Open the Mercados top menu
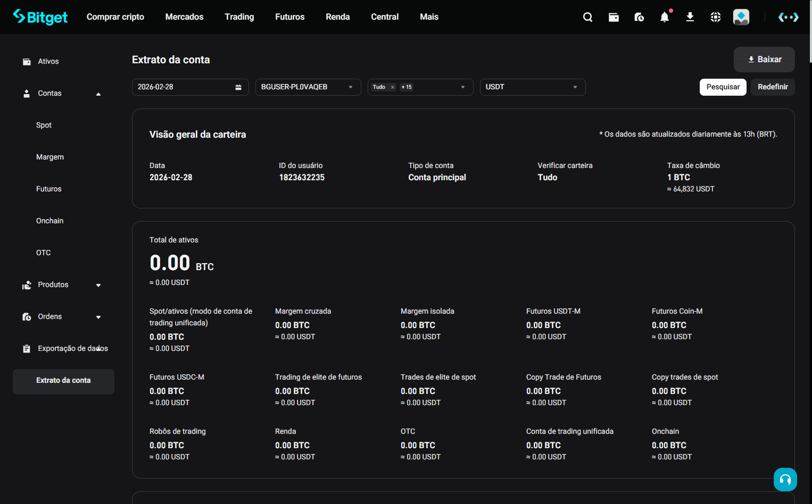 pos(185,17)
